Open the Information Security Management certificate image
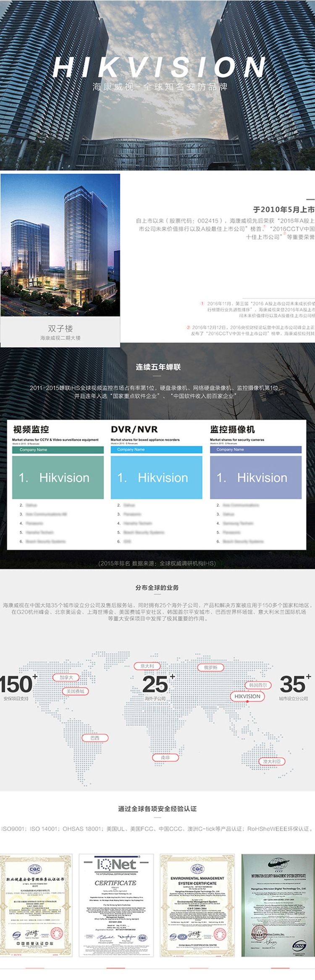 coord(278,906)
